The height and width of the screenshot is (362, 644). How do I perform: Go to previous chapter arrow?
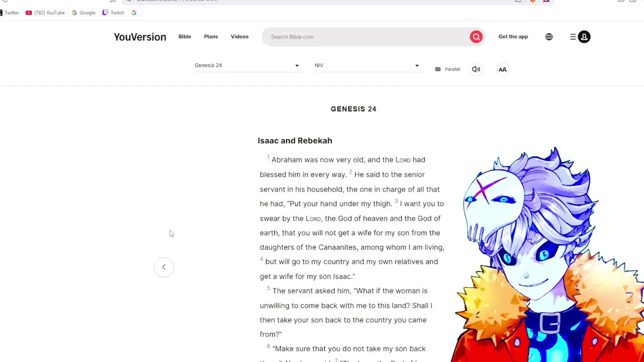[x=164, y=267]
